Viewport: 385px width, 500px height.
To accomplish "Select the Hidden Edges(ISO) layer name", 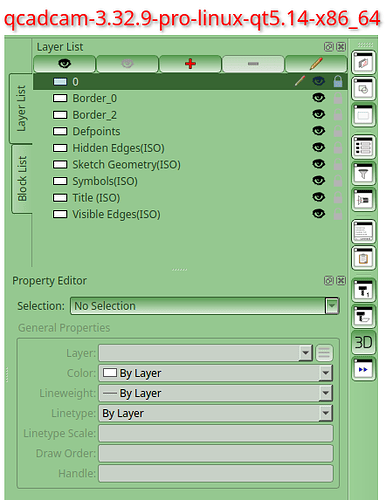I will 118,148.
